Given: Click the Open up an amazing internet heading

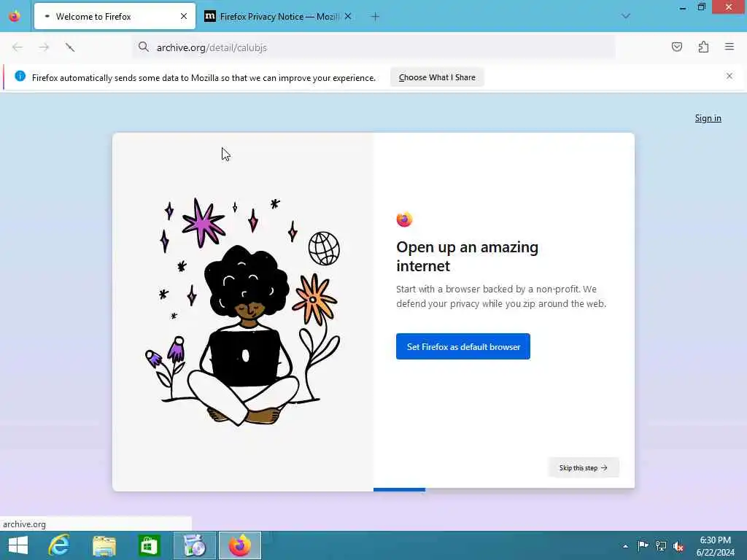Looking at the screenshot, I should (x=467, y=256).
